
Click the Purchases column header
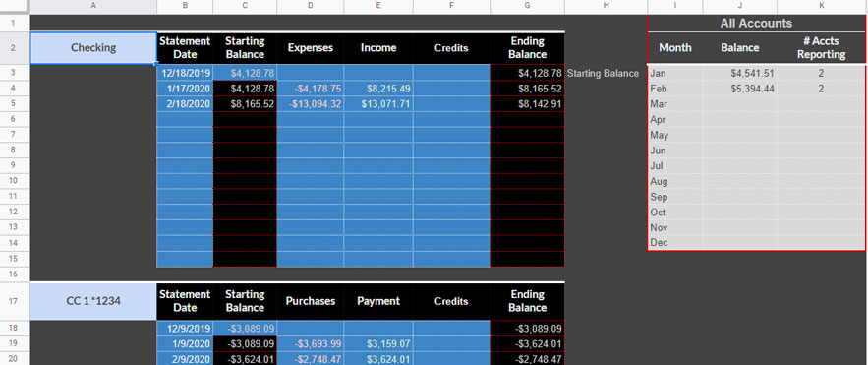310,301
